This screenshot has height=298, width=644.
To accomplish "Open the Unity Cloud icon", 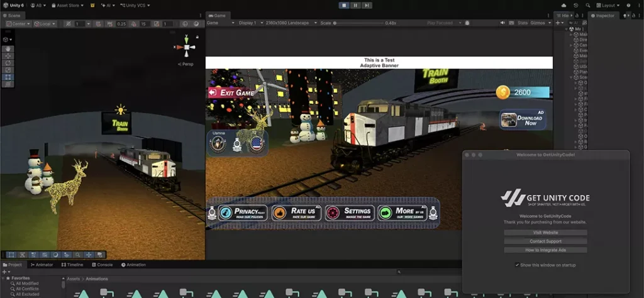I will (563, 5).
